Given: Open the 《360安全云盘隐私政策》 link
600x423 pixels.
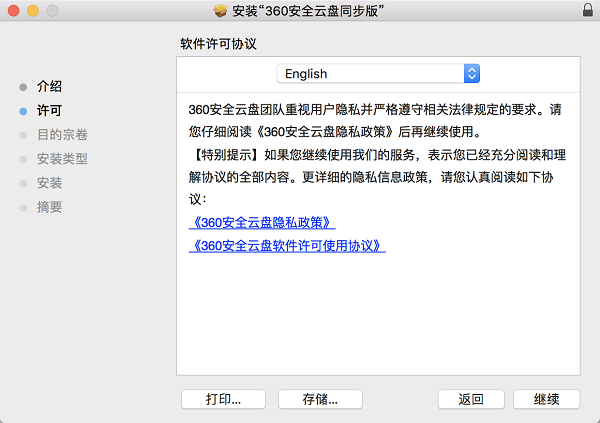Looking at the screenshot, I should pos(262,222).
